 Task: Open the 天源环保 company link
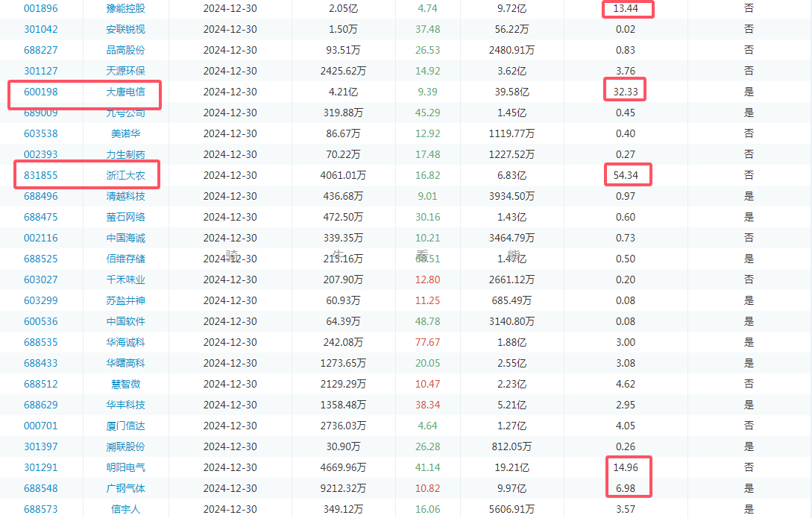125,71
